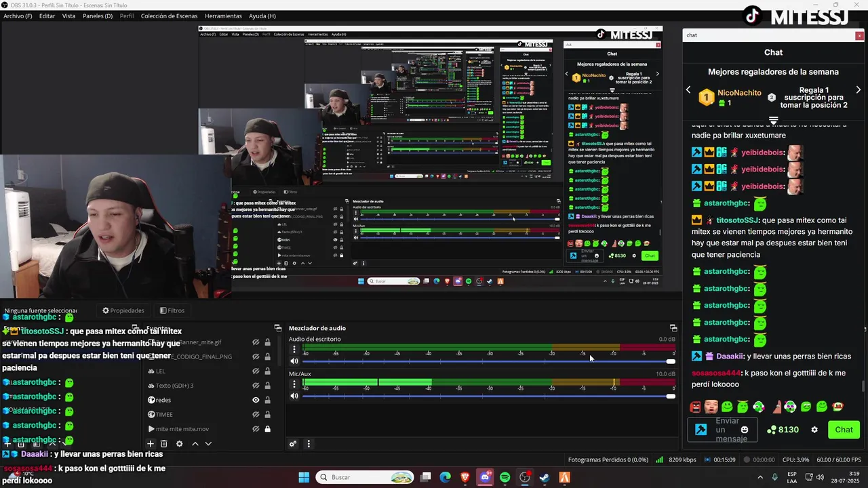Open source properties gear icon
Viewport: 868px width, 488px height.
pyautogui.click(x=179, y=444)
